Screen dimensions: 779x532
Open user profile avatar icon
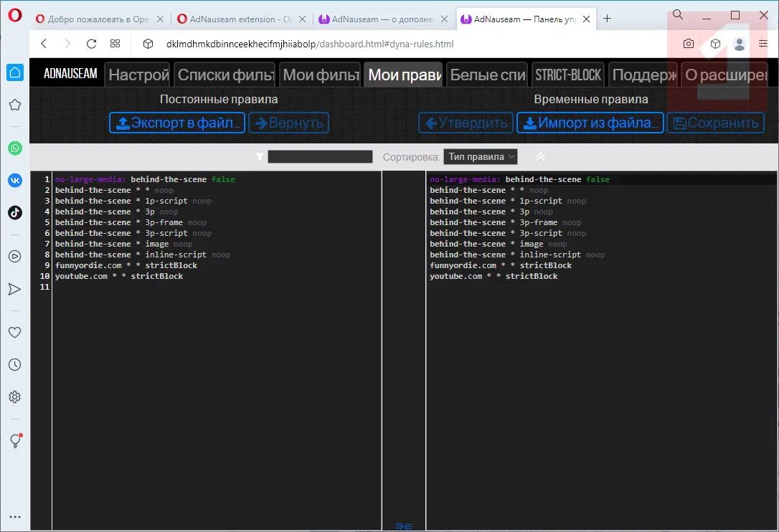click(740, 44)
